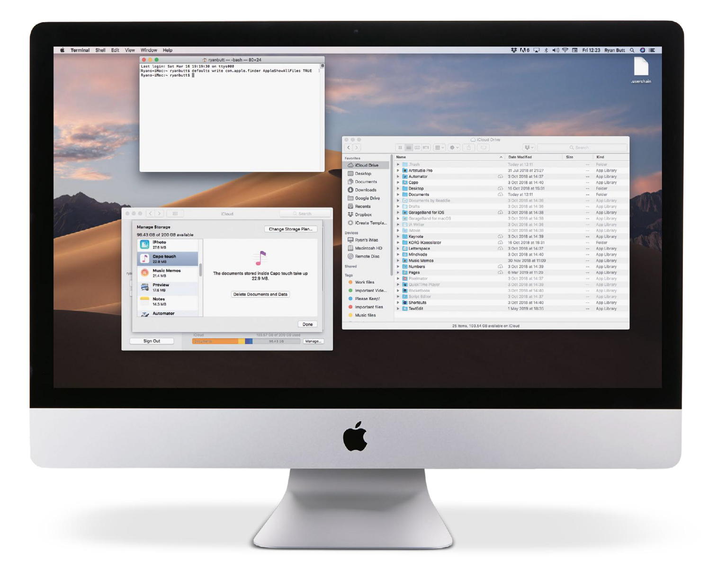Click the Finder search field
This screenshot has height=588, width=718.
coord(582,148)
